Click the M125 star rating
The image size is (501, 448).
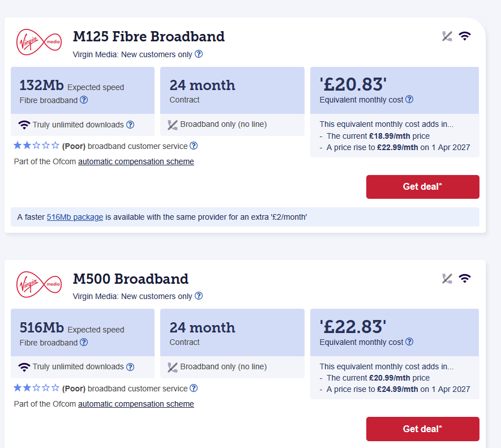pos(36,146)
